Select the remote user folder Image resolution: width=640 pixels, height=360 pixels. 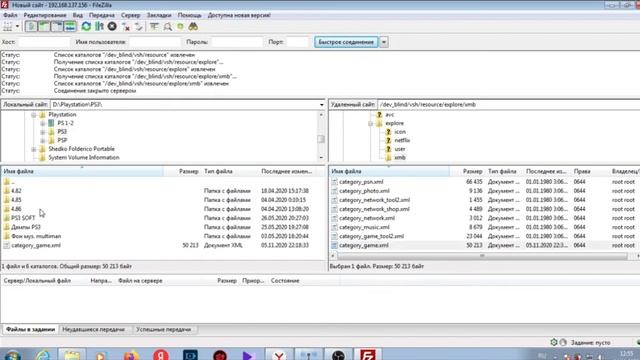pyautogui.click(x=400, y=149)
